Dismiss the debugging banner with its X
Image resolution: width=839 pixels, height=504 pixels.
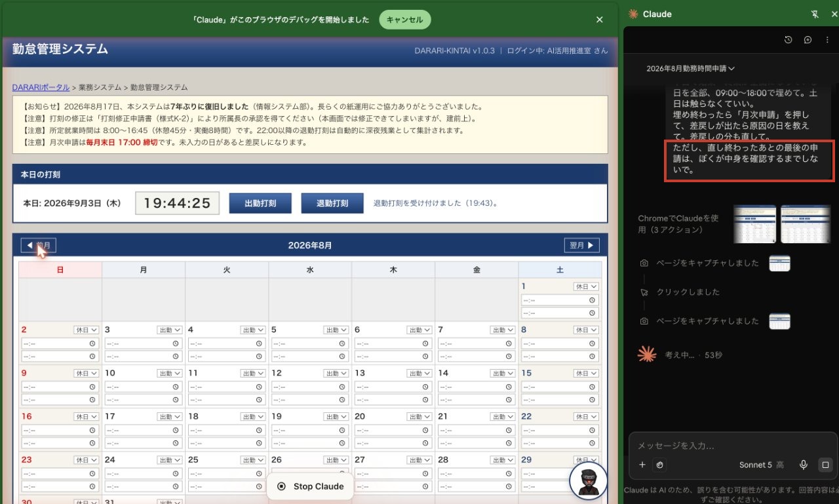pos(599,20)
